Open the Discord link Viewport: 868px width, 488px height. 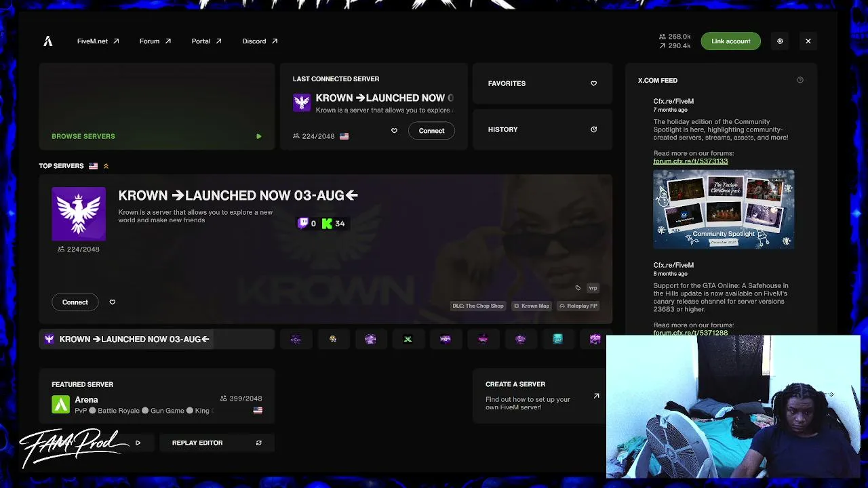tap(260, 41)
